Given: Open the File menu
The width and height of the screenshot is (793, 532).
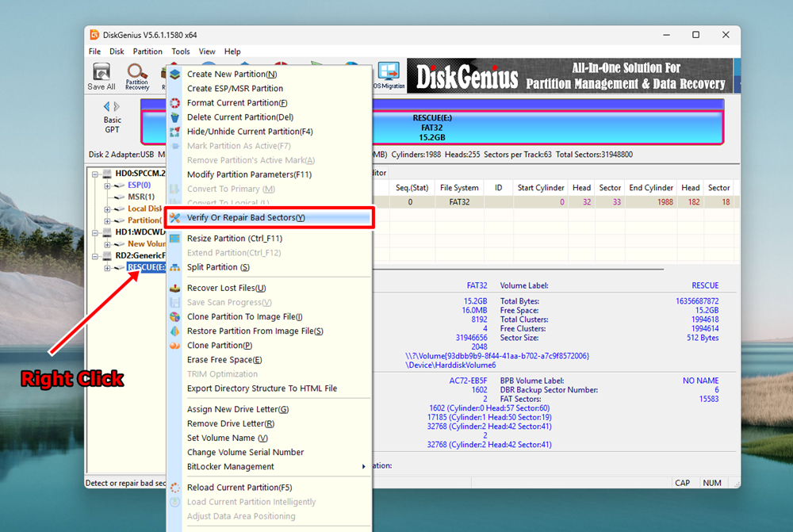Looking at the screenshot, I should point(94,52).
